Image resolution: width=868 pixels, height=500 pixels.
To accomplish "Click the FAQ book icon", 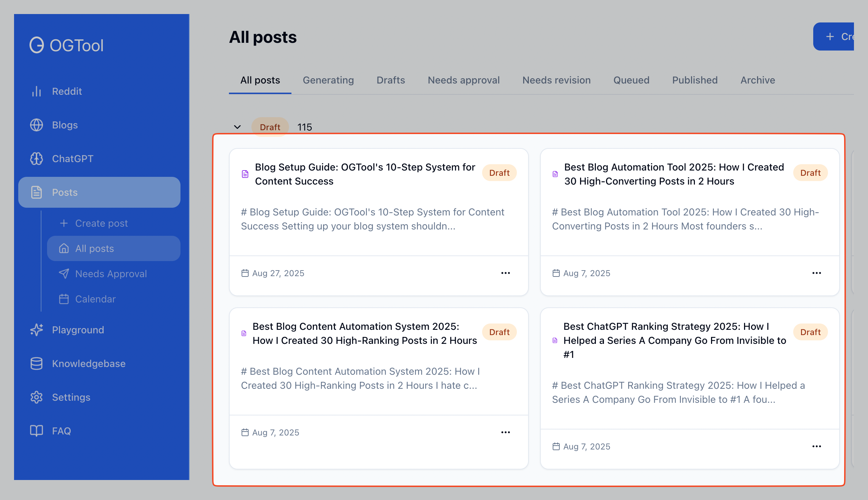I will tap(37, 431).
